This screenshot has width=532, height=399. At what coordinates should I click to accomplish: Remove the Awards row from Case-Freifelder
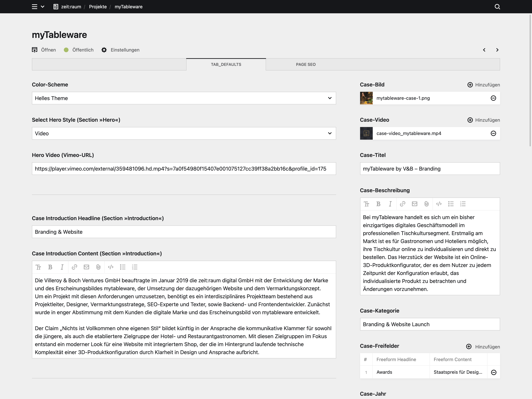(x=494, y=372)
